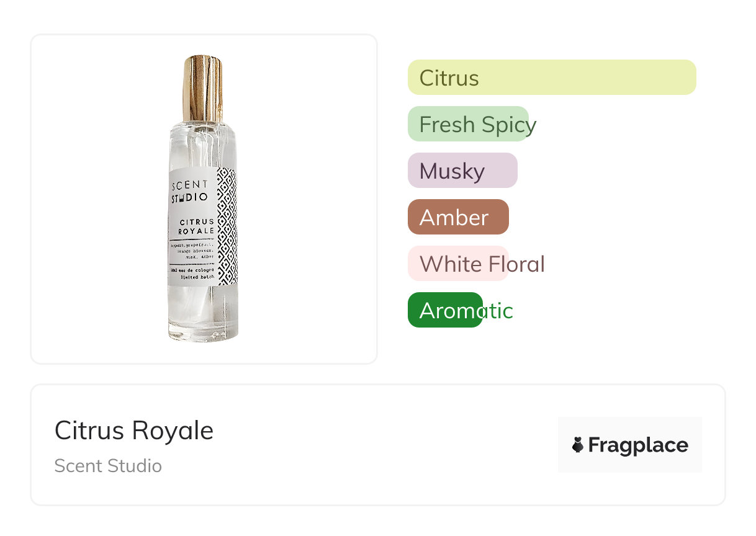
Task: Open the Citrus Royale fragrance title
Action: (134, 431)
